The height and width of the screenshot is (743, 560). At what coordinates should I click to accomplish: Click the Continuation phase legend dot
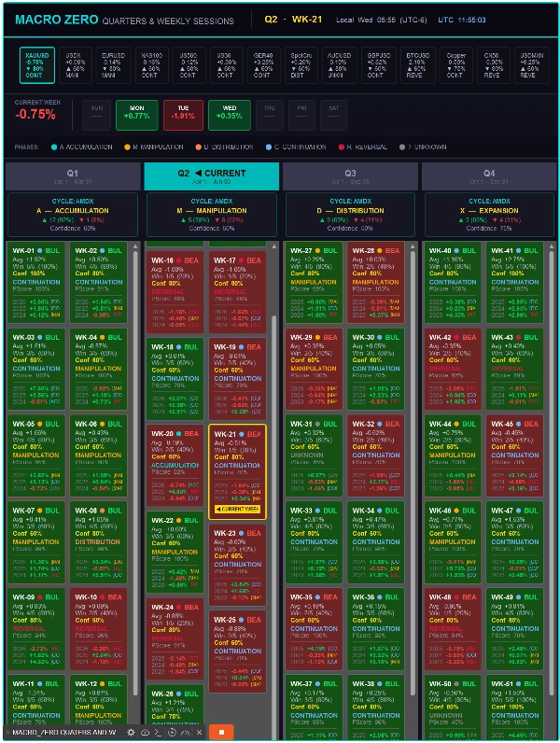[269, 147]
